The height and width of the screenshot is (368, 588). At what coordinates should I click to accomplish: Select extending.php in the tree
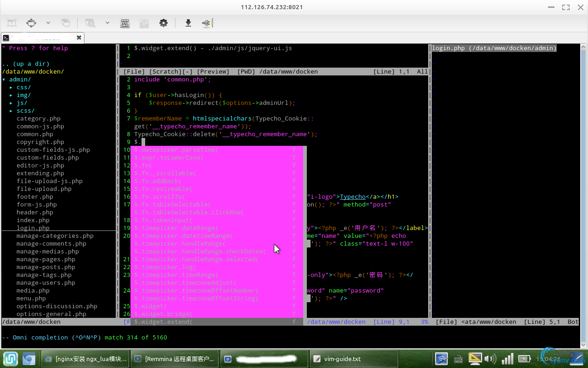pyautogui.click(x=40, y=173)
